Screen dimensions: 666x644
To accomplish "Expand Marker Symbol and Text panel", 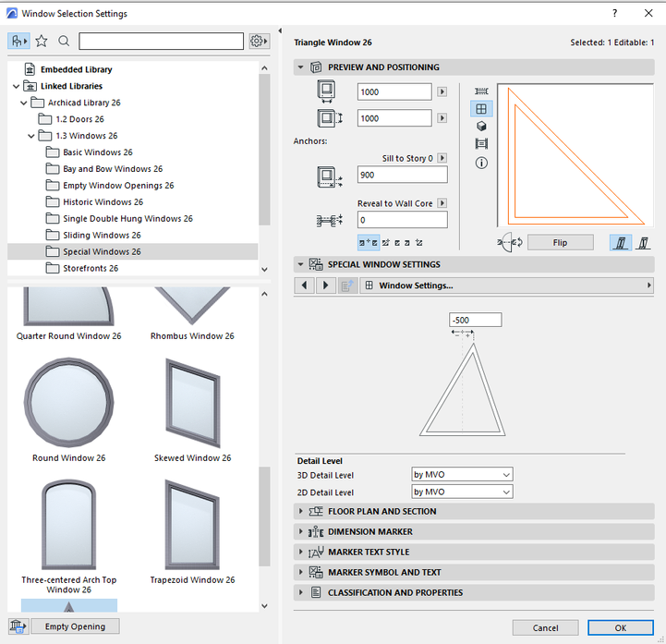I will click(300, 573).
